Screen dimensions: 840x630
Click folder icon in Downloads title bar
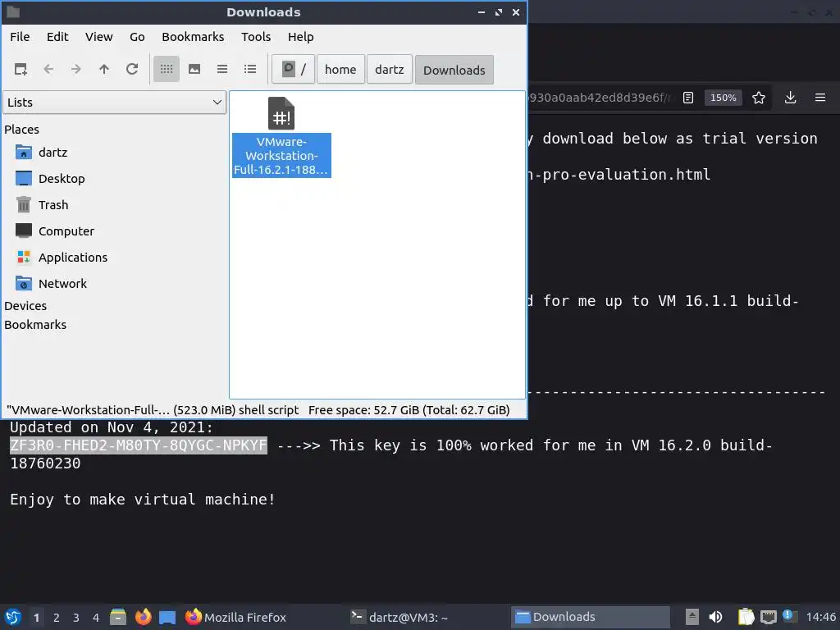tap(13, 11)
